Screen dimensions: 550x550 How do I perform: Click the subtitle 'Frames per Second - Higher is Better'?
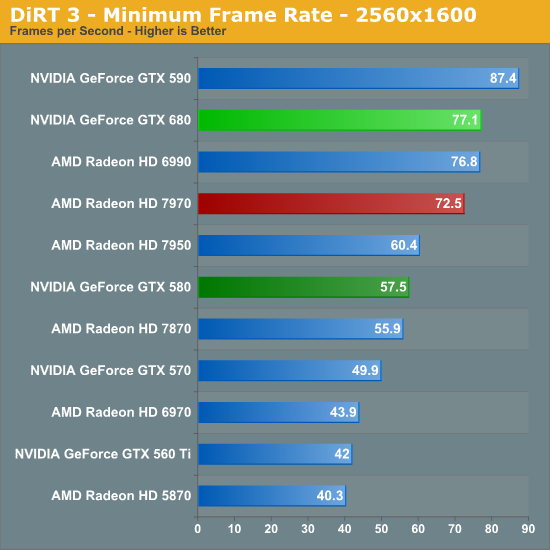118,31
